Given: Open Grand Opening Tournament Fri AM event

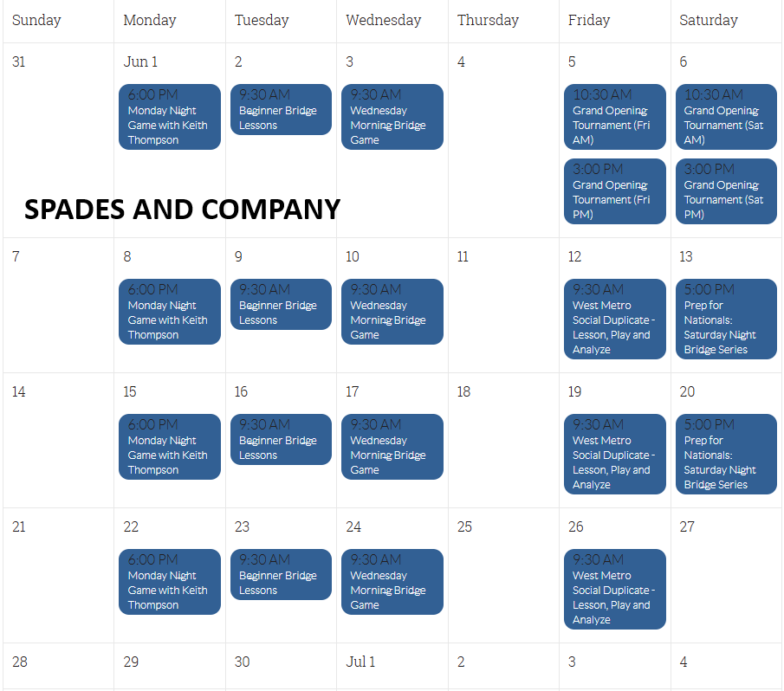Looking at the screenshot, I should [x=614, y=117].
